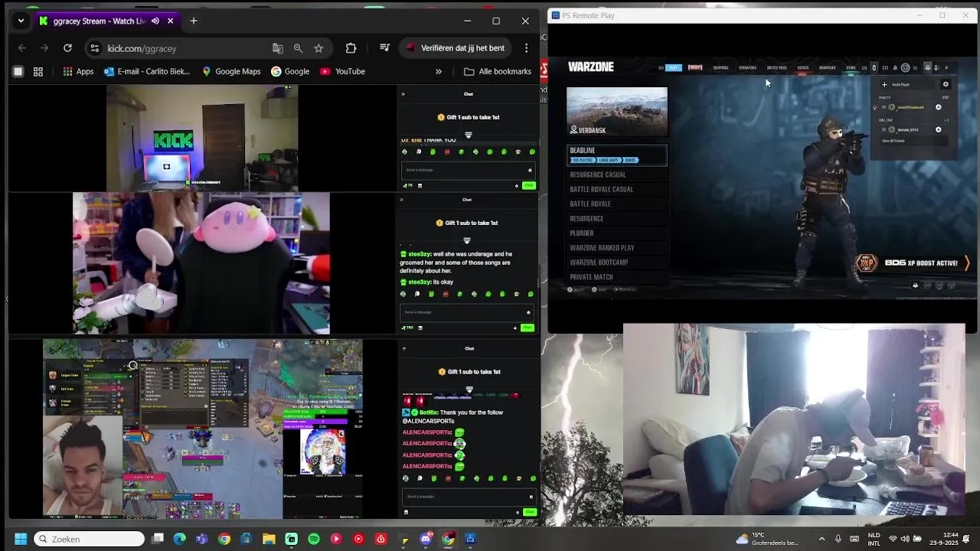980x551 pixels.
Task: Switch to the Operators tab in Warzone
Action: coord(747,67)
